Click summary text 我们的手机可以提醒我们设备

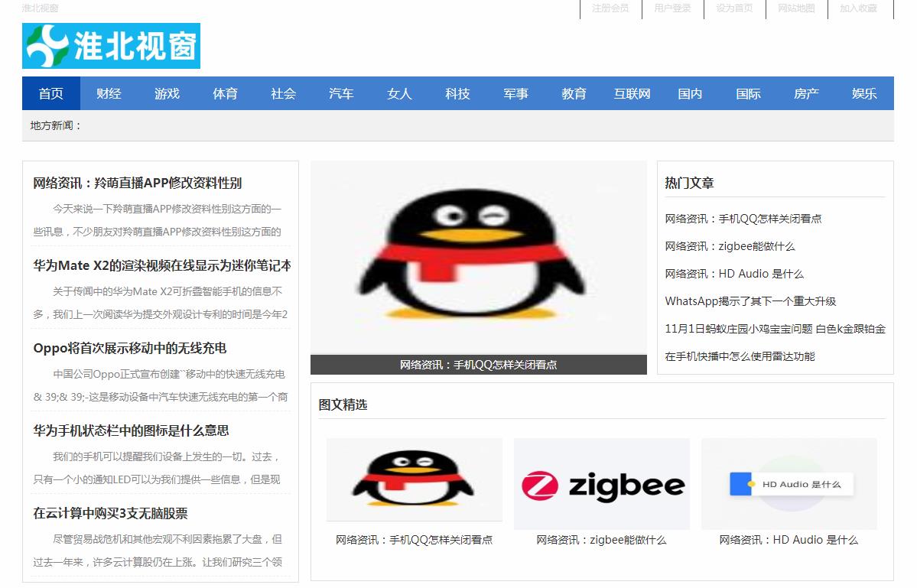[x=158, y=468]
